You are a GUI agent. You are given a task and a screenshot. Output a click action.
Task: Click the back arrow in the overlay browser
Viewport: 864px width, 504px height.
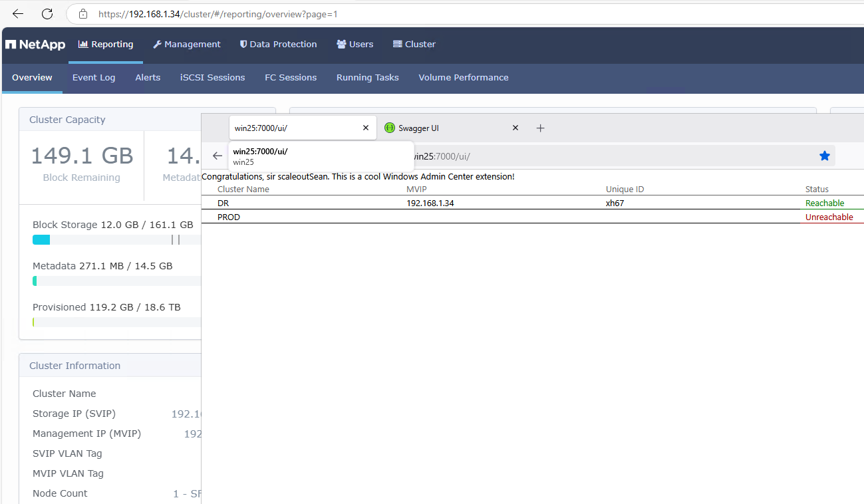coord(217,156)
